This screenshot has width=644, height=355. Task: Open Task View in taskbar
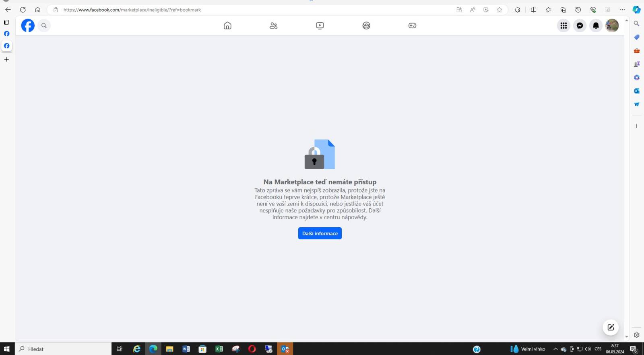[120, 349]
